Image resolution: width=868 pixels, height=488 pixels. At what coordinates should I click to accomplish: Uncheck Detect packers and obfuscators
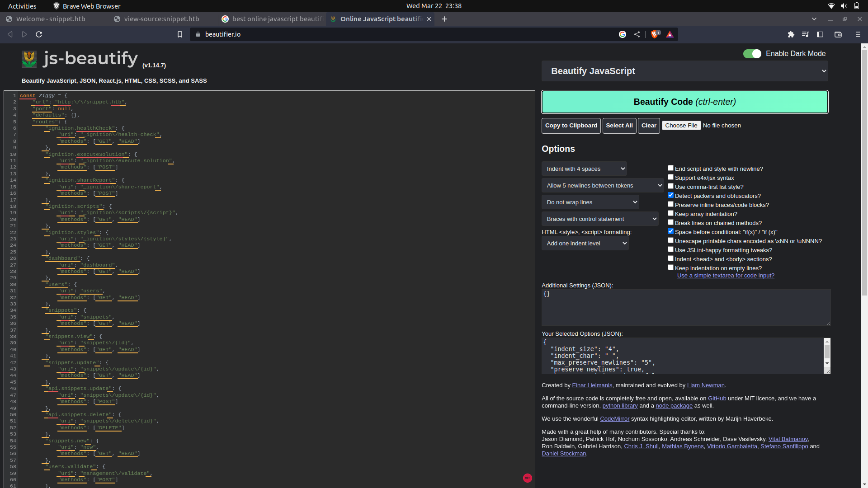tap(671, 195)
